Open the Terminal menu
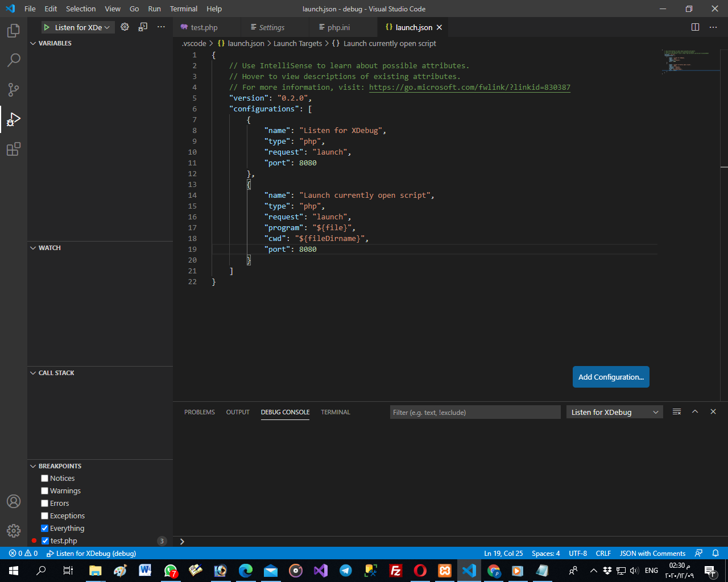The height and width of the screenshot is (582, 728). [x=183, y=9]
